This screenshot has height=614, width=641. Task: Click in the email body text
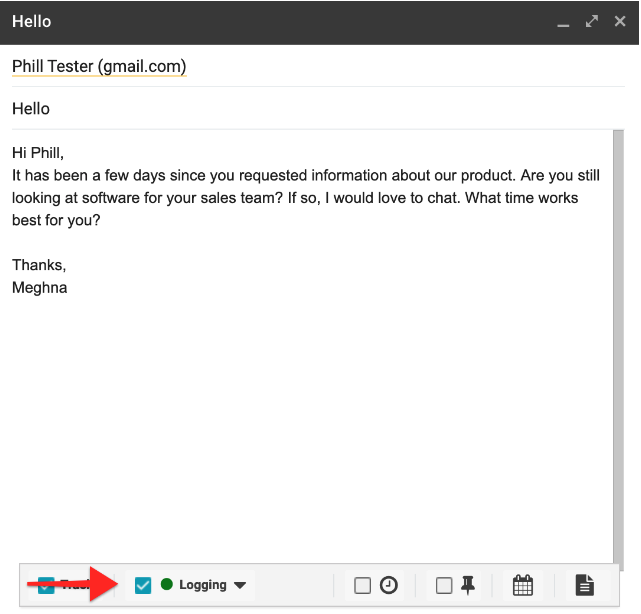pos(312,347)
